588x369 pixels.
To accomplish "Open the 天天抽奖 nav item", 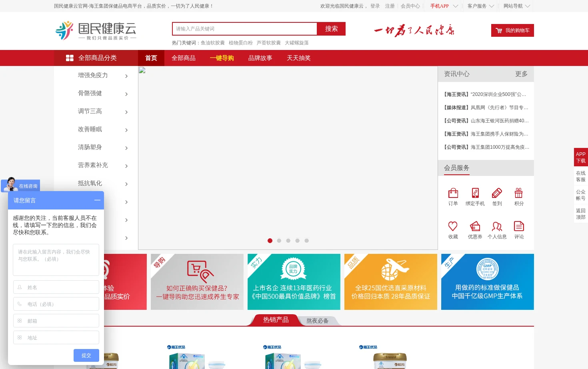I will coord(299,58).
